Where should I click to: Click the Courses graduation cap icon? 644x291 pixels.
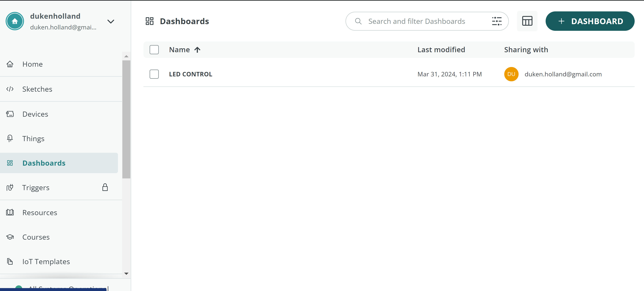[10, 237]
